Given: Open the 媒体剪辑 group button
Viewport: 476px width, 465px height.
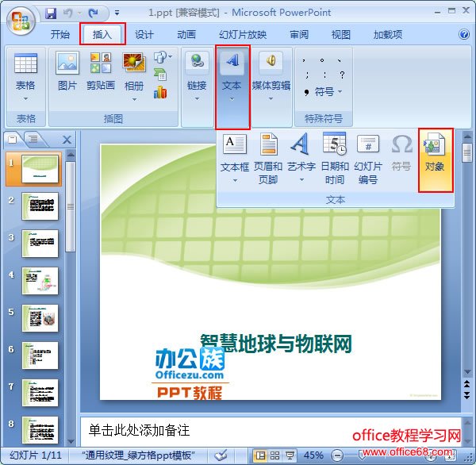Looking at the screenshot, I should pos(271,76).
